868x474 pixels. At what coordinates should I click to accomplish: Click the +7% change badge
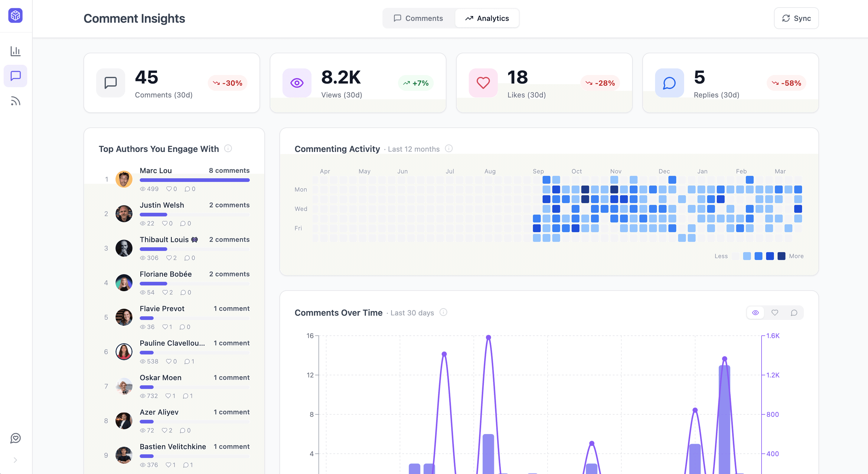click(x=416, y=83)
